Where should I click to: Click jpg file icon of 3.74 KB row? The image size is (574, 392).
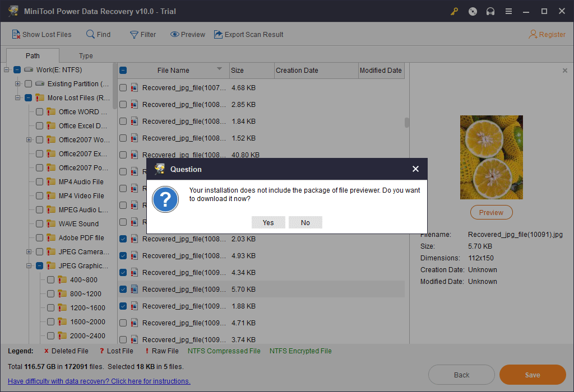coord(135,340)
